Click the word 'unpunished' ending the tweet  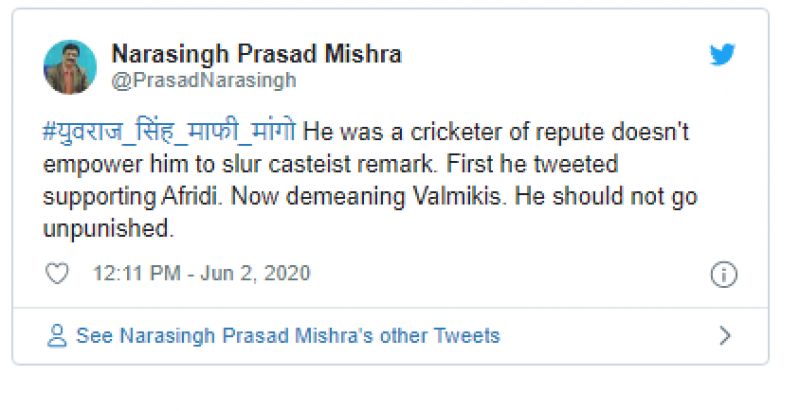108,228
